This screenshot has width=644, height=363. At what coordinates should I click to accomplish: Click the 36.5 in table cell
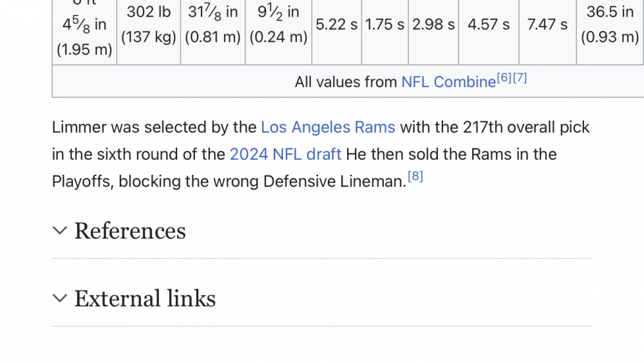tap(610, 25)
